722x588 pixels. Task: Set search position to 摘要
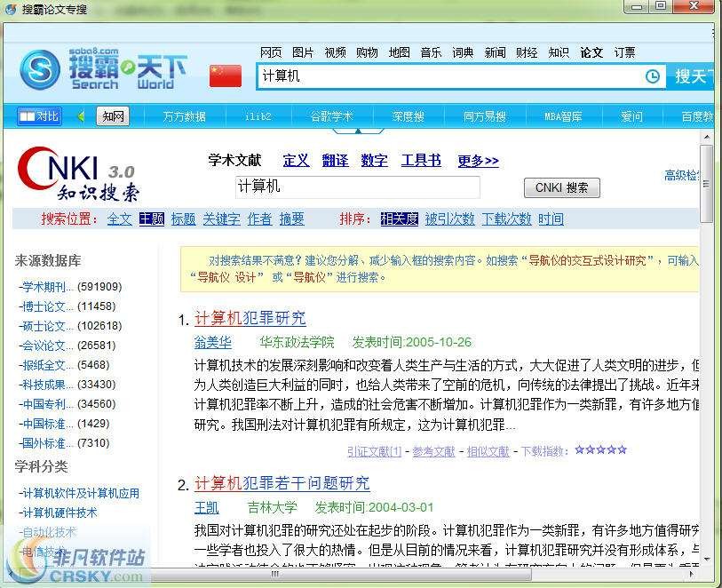(291, 219)
